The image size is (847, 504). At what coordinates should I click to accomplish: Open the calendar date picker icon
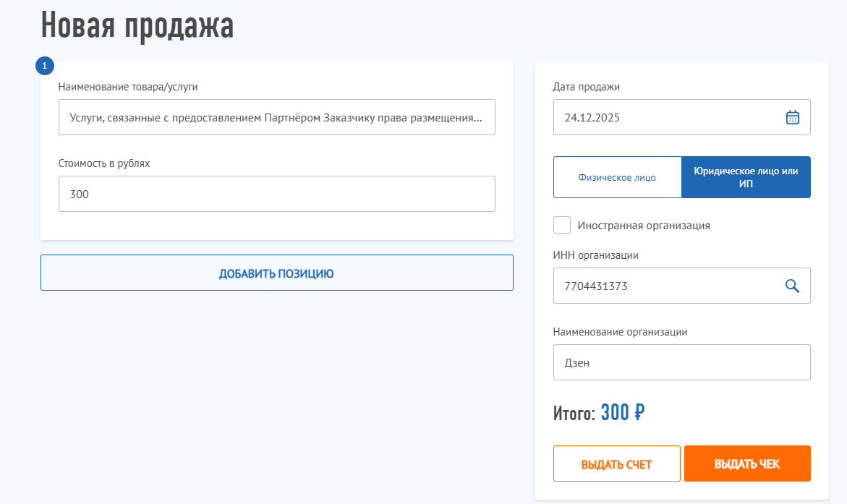tap(792, 117)
